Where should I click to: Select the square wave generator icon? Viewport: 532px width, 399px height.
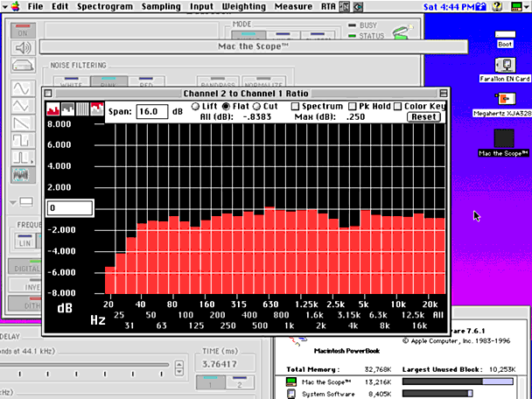(23, 141)
